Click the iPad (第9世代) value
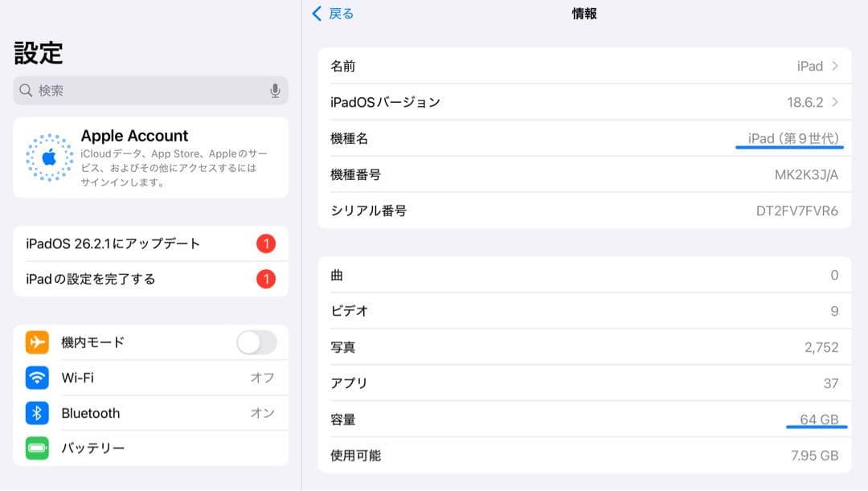Viewport: 868px width, 491px height. pos(792,138)
